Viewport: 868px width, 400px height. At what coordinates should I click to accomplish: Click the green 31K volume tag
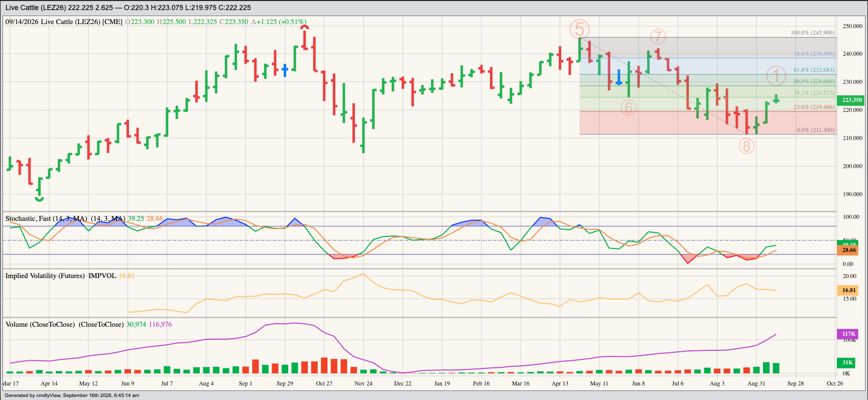[847, 362]
